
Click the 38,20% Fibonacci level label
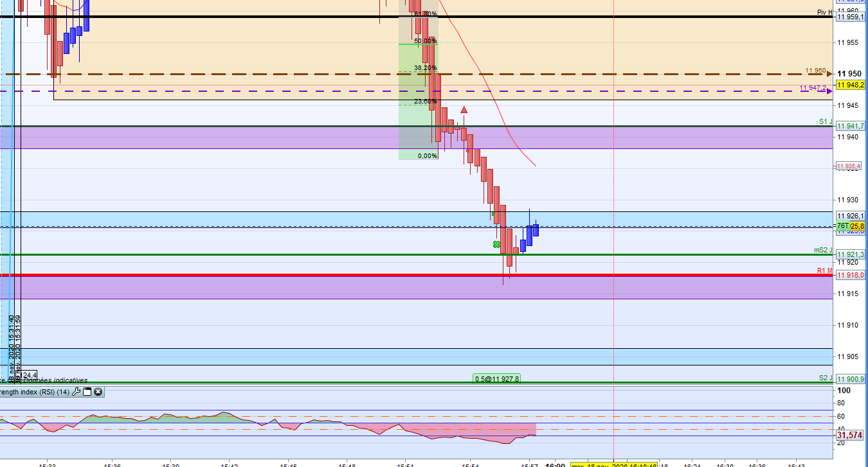[426, 67]
